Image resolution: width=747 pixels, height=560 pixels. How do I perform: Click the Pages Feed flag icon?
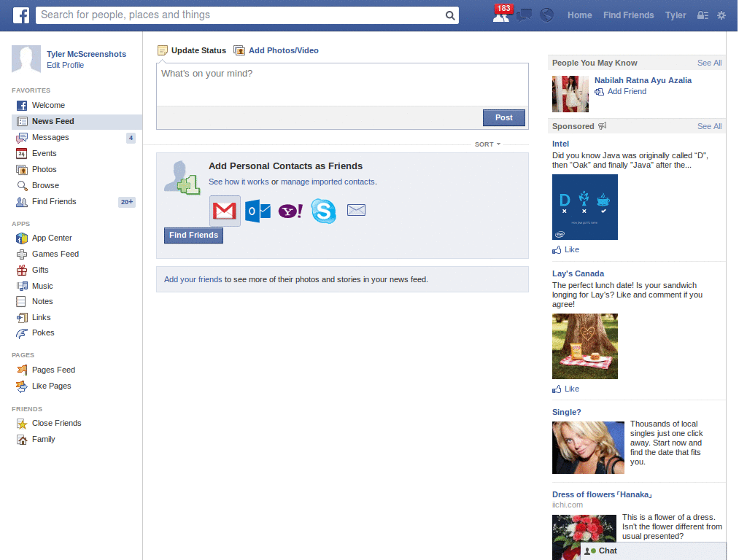tap(22, 370)
